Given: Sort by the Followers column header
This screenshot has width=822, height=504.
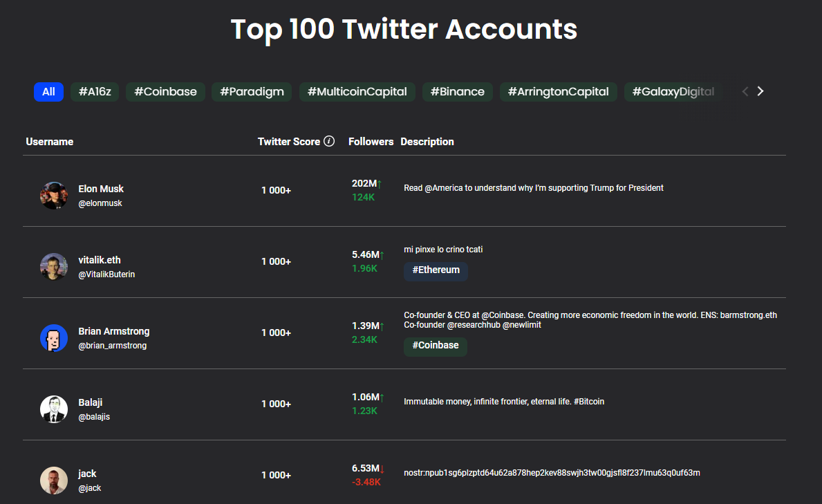Looking at the screenshot, I should 371,142.
